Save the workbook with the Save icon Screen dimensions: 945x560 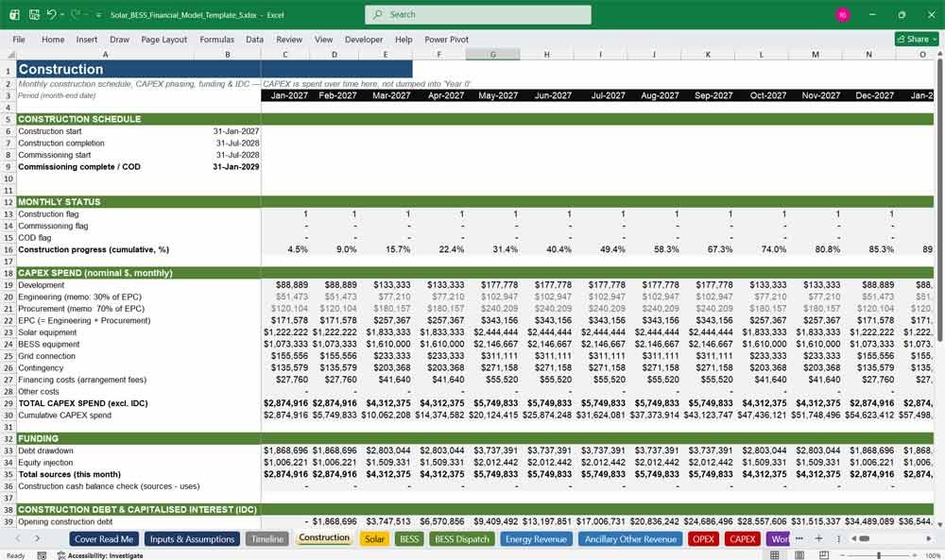point(34,14)
